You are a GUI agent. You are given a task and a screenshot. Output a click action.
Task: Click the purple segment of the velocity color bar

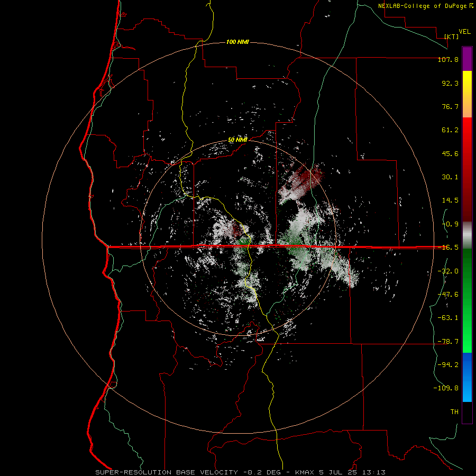pyautogui.click(x=467, y=59)
